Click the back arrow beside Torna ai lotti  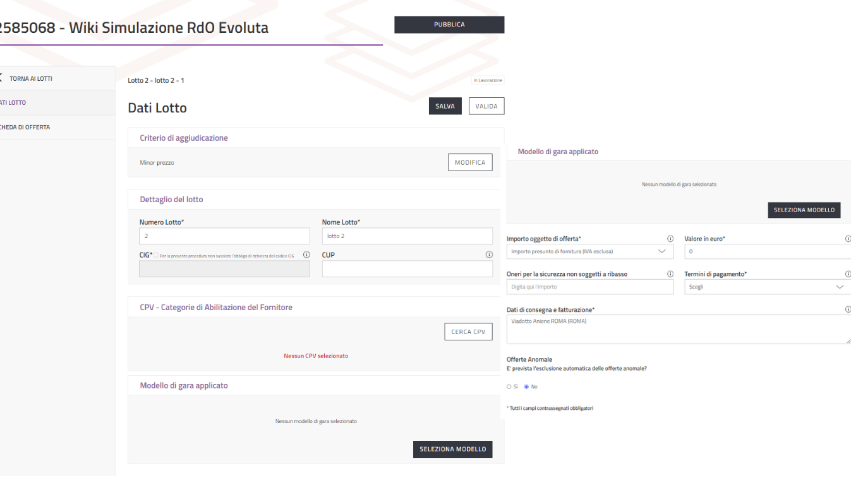point(1,78)
